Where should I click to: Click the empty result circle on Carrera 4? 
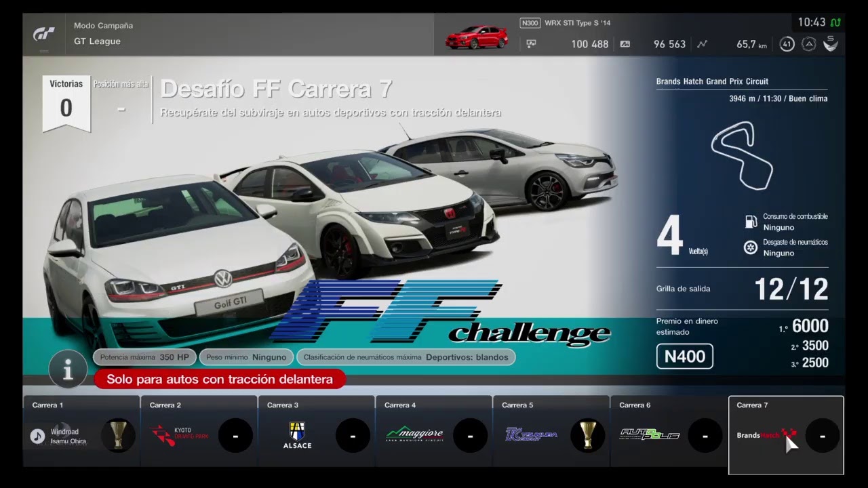(470, 435)
